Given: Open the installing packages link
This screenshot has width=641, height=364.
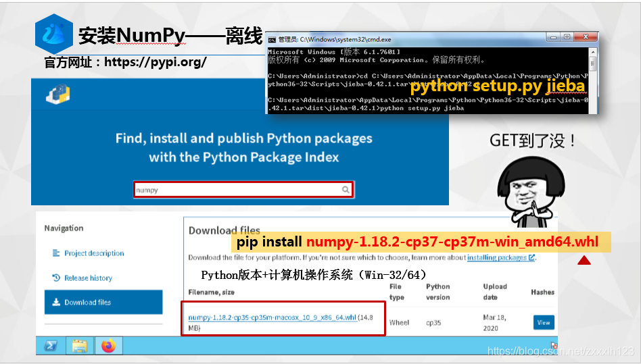Looking at the screenshot, I should tap(501, 257).
